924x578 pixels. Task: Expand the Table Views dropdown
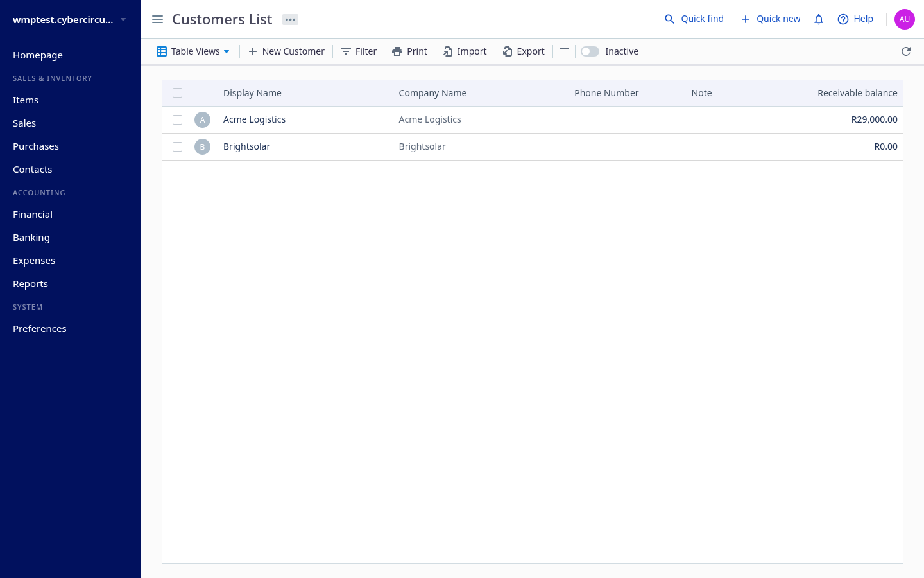coord(193,51)
